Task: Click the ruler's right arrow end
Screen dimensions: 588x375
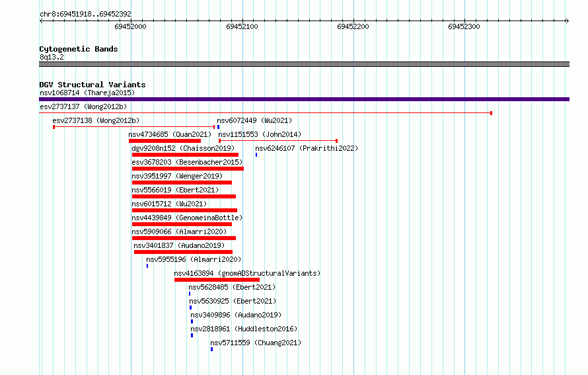Action: (x=567, y=21)
